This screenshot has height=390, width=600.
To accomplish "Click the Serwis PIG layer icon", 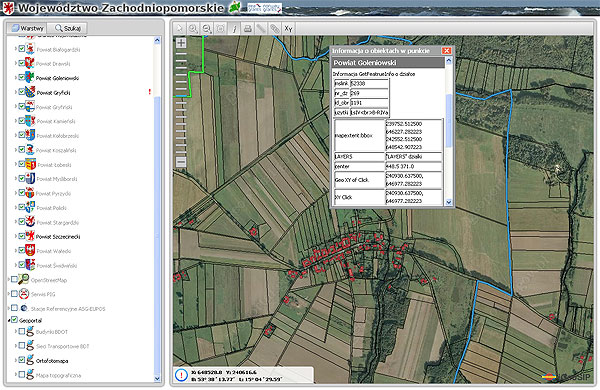I will [x=24, y=294].
